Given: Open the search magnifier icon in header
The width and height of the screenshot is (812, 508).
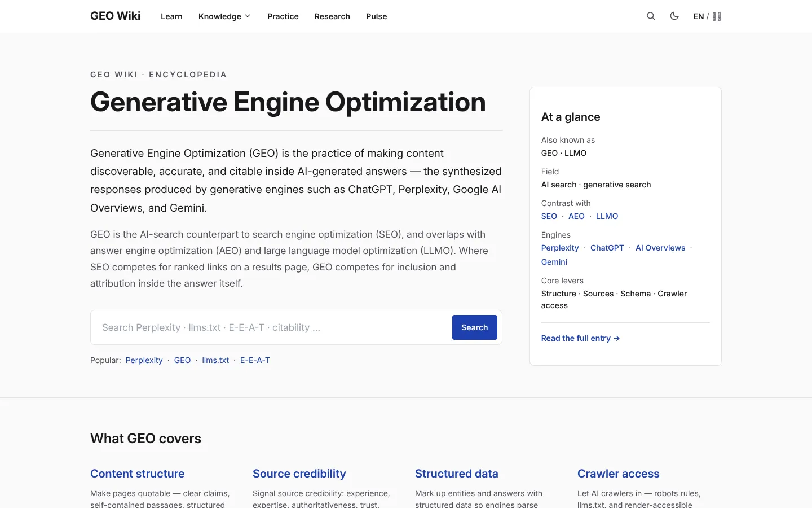Looking at the screenshot, I should pos(651,16).
